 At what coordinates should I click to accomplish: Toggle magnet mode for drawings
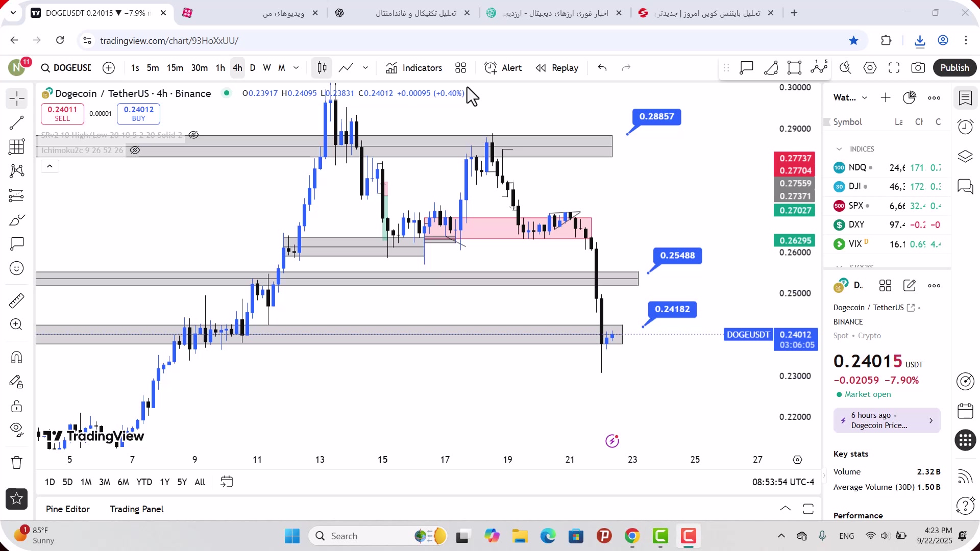16,357
